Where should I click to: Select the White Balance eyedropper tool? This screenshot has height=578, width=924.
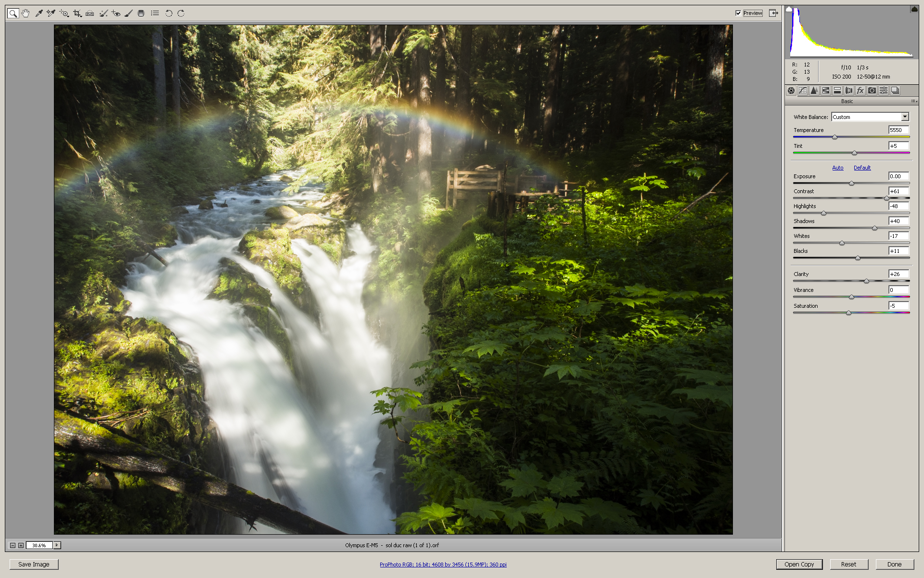(39, 13)
